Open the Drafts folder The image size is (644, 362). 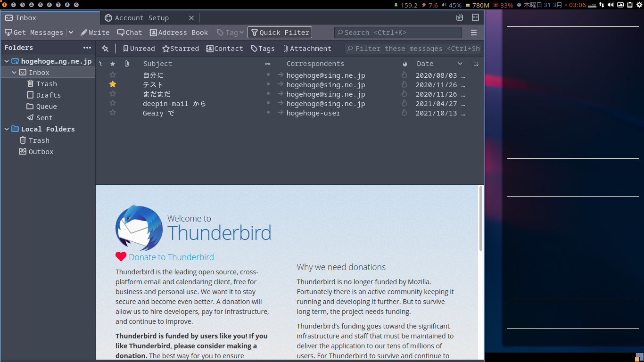(48, 95)
